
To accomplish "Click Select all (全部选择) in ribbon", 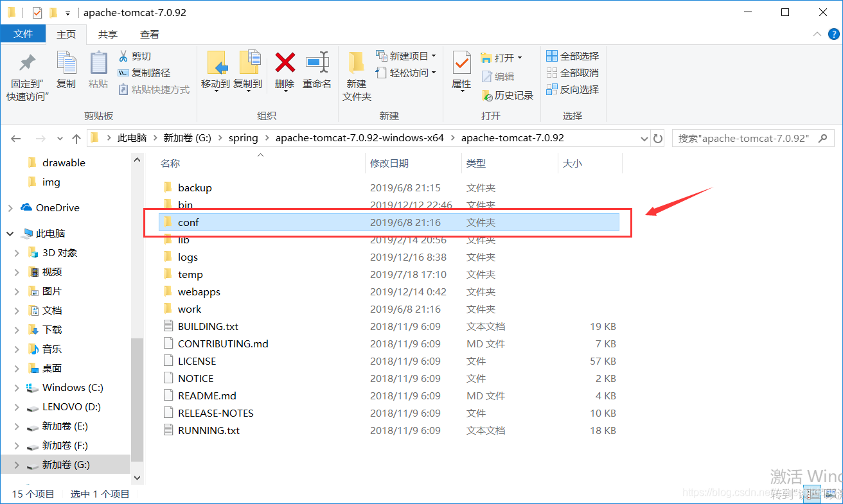I will (x=572, y=56).
